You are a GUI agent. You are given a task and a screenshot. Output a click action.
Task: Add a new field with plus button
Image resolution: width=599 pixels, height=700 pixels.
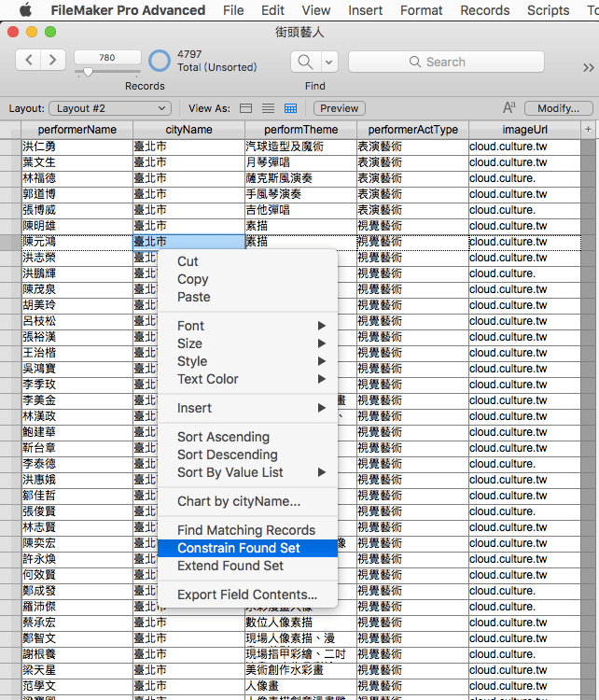tap(588, 129)
